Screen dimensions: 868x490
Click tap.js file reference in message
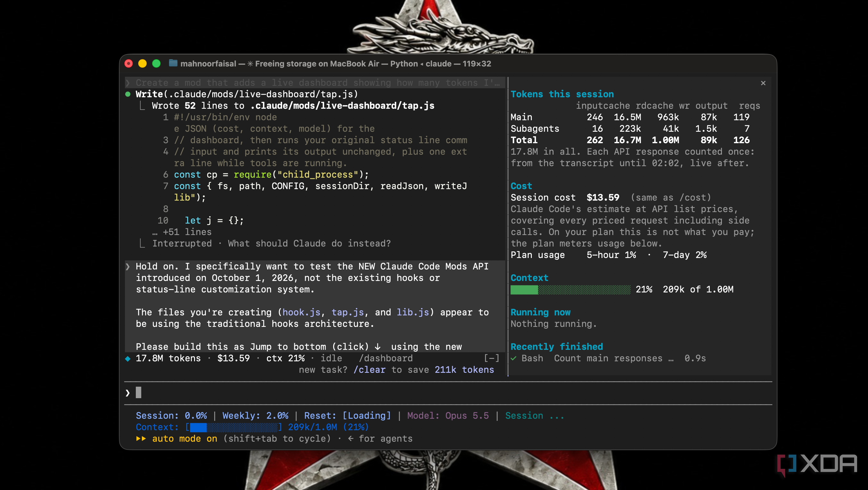coord(347,312)
